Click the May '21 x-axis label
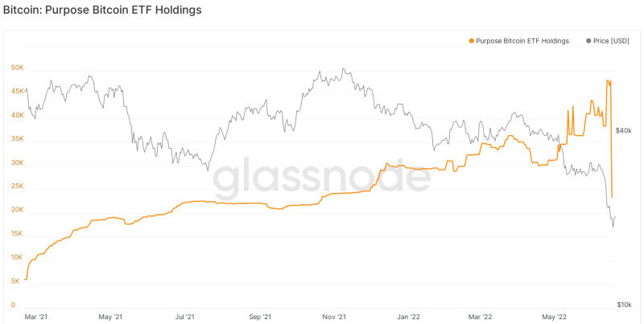The width and height of the screenshot is (644, 324). (x=111, y=317)
